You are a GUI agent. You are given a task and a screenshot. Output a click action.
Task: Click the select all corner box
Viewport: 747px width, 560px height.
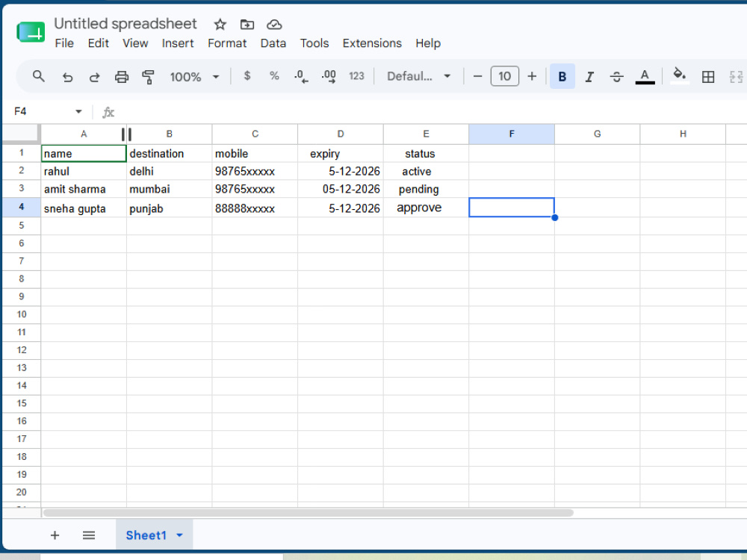21,134
